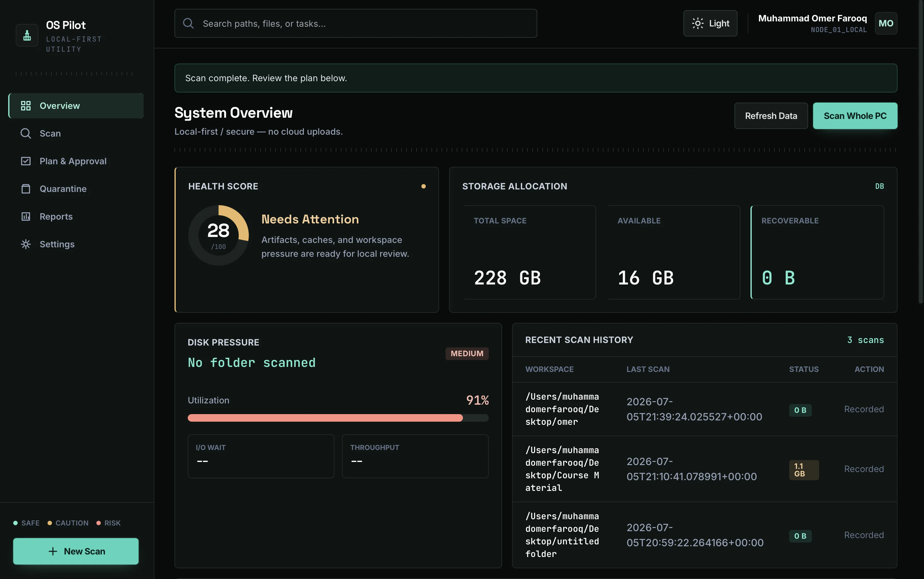Click the Scan complete notification banner
Image resolution: width=924 pixels, height=579 pixels.
pyautogui.click(x=535, y=78)
